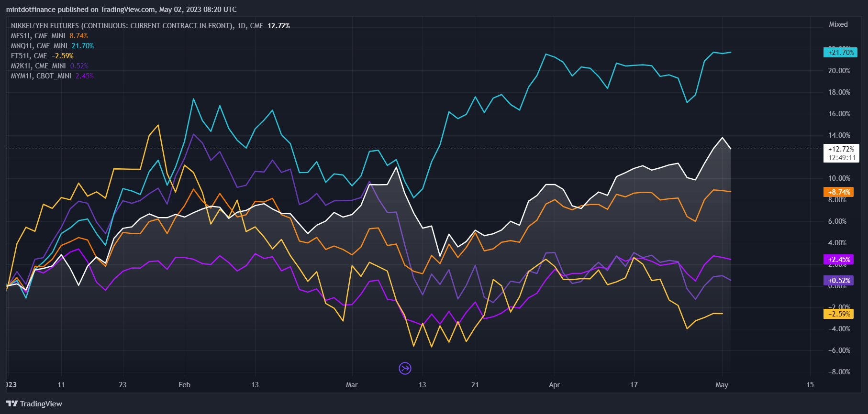Click the +8.74% orange price label
Viewport: 868px width, 414px height.
click(x=839, y=192)
